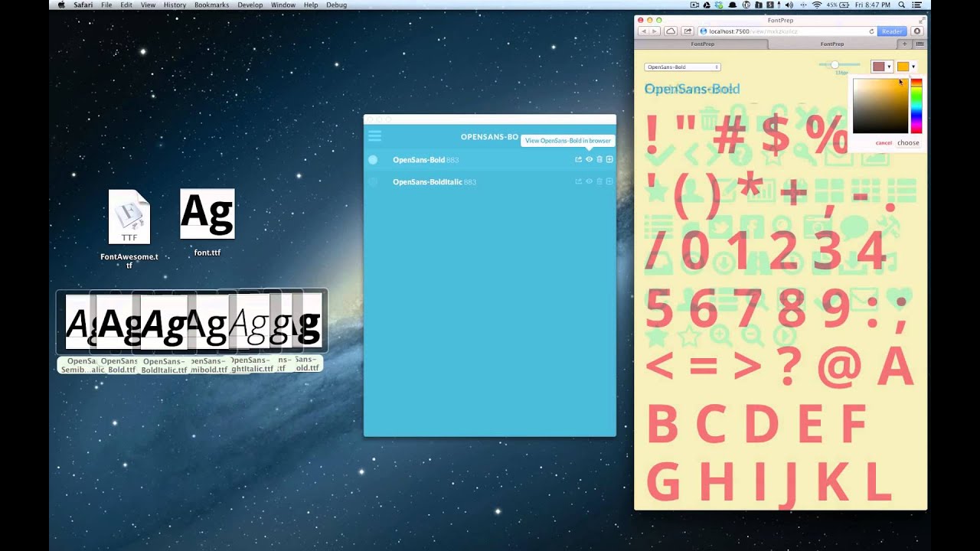
Task: Click the plus-box icon on OpenSans-Bold row
Action: 609,159
